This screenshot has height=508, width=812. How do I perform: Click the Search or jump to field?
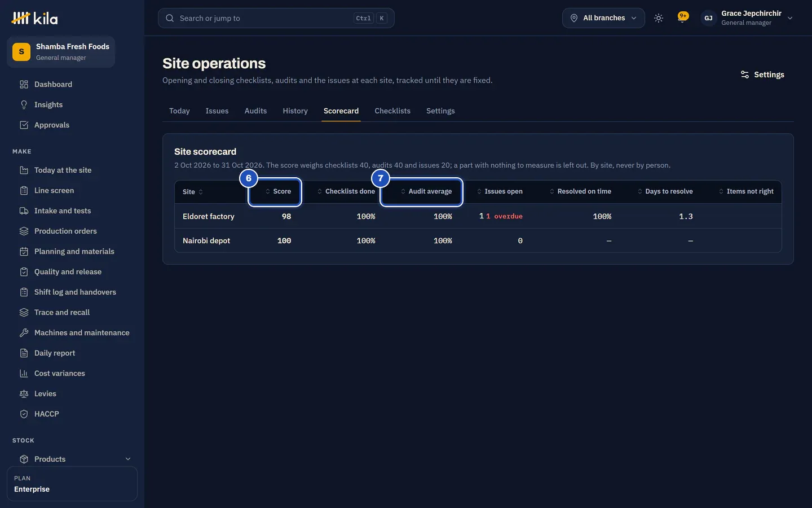click(x=276, y=18)
